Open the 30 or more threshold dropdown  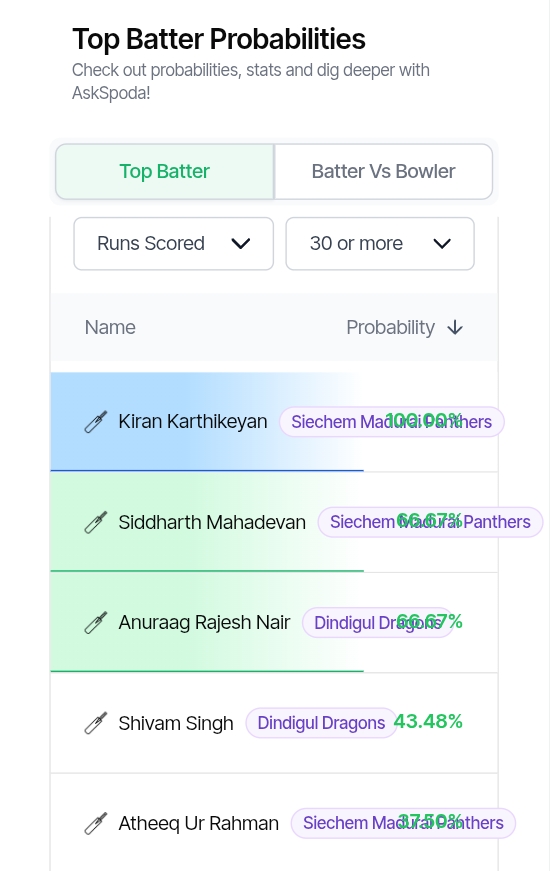[380, 244]
